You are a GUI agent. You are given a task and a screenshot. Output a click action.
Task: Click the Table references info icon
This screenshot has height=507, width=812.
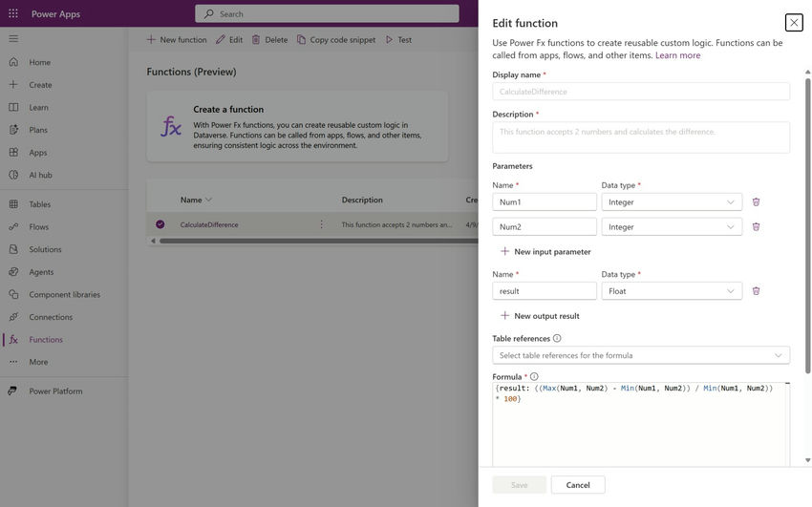[557, 338]
